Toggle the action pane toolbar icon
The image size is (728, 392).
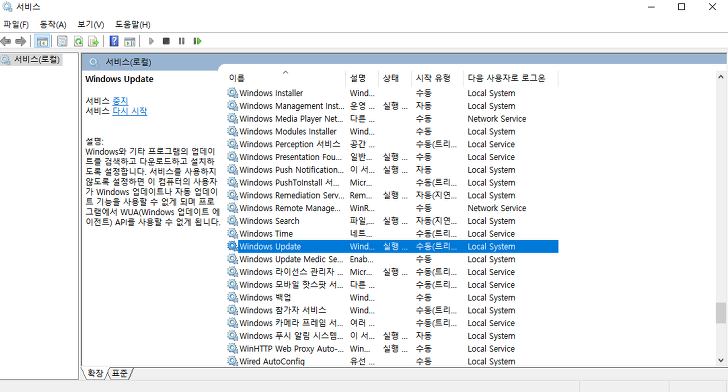130,41
